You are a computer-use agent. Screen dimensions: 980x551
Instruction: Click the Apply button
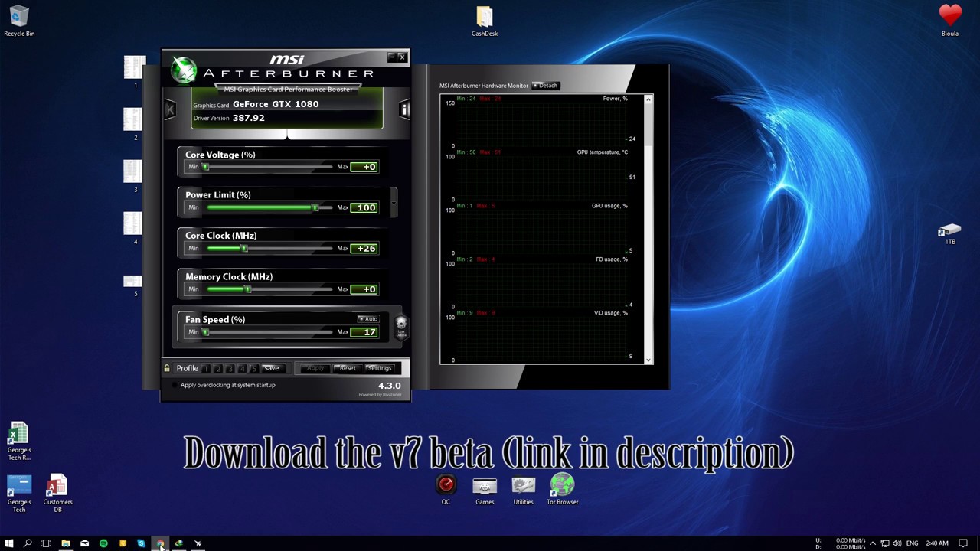point(315,368)
